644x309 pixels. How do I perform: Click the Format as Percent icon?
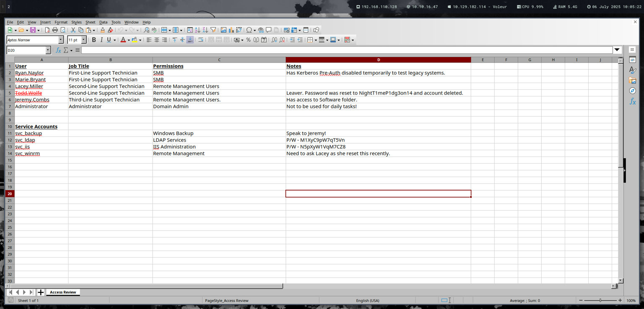[248, 40]
